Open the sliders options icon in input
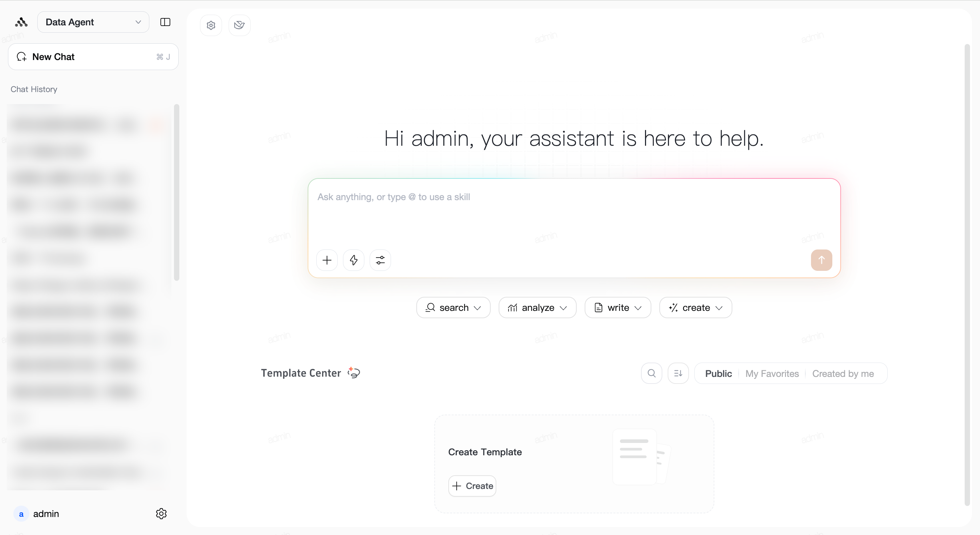Screen dimensions: 980x535 (x=380, y=260)
